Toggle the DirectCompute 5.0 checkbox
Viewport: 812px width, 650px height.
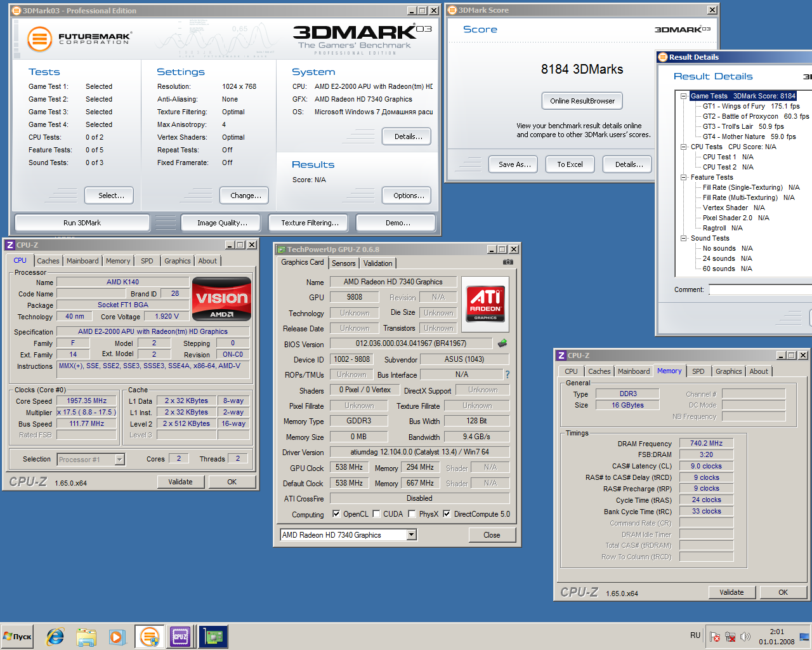point(447,514)
